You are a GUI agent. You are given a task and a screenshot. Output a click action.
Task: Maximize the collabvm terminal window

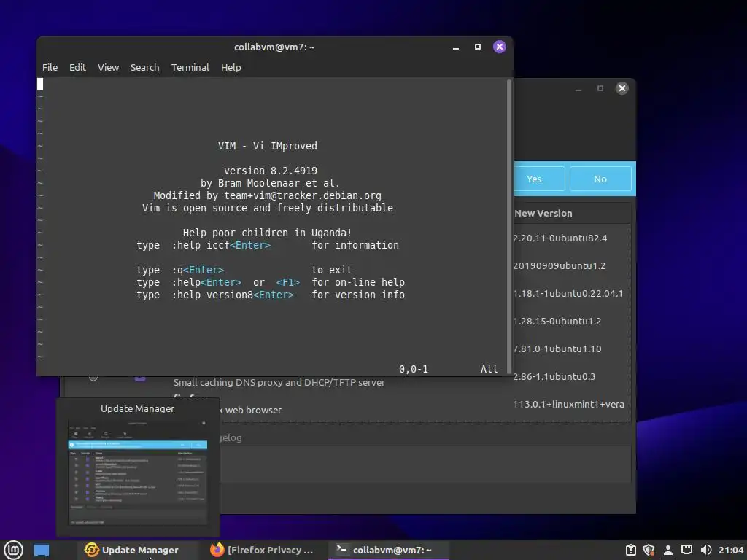[x=477, y=47]
